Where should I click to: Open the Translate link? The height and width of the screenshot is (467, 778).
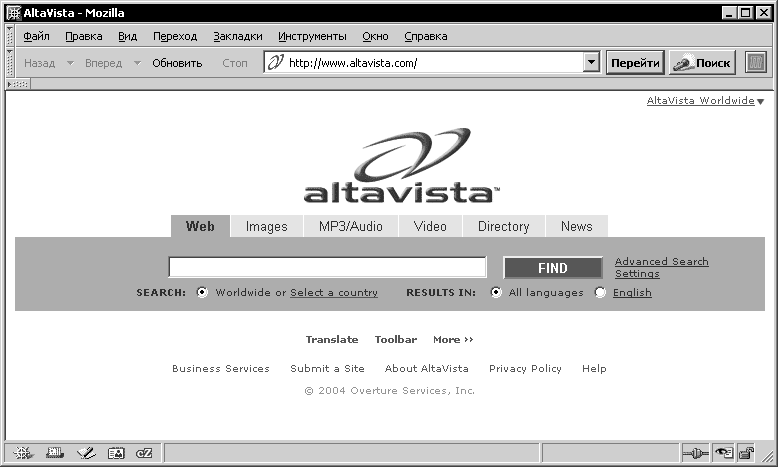(x=332, y=339)
